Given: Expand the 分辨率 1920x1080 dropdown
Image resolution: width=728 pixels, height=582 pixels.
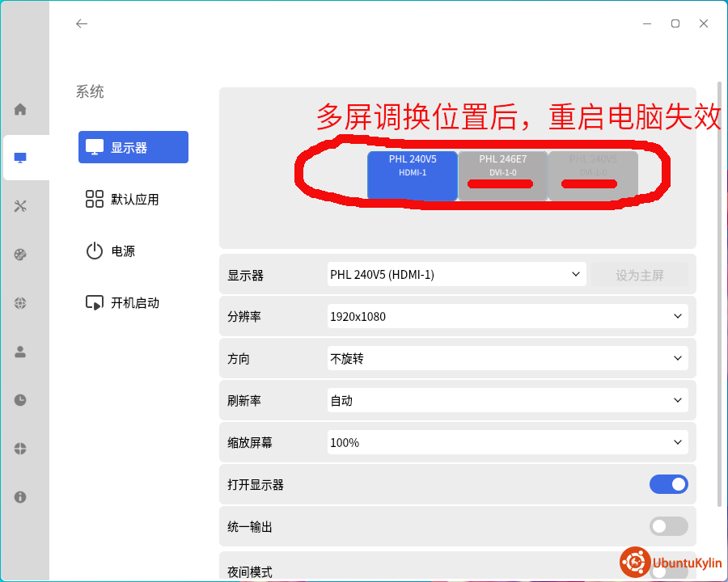Looking at the screenshot, I should click(x=507, y=316).
